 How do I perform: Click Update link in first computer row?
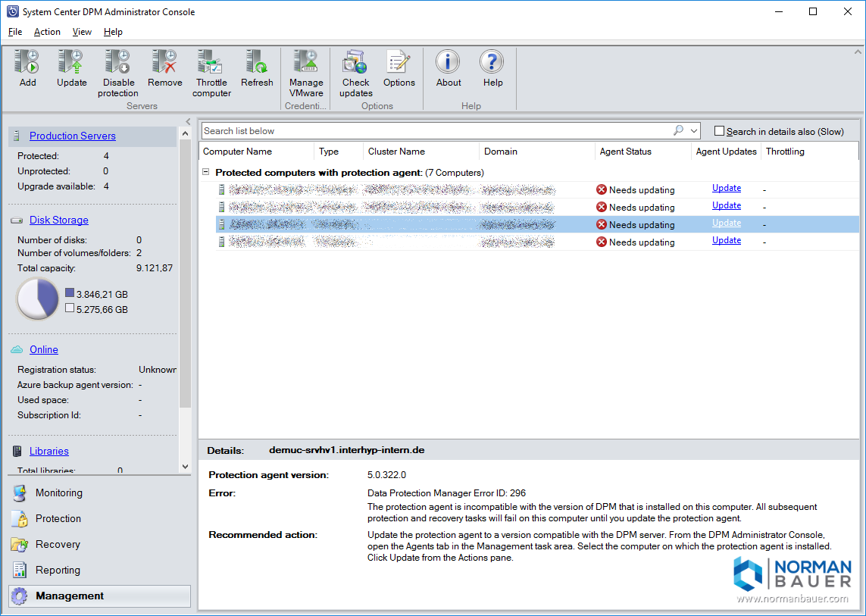tap(726, 188)
